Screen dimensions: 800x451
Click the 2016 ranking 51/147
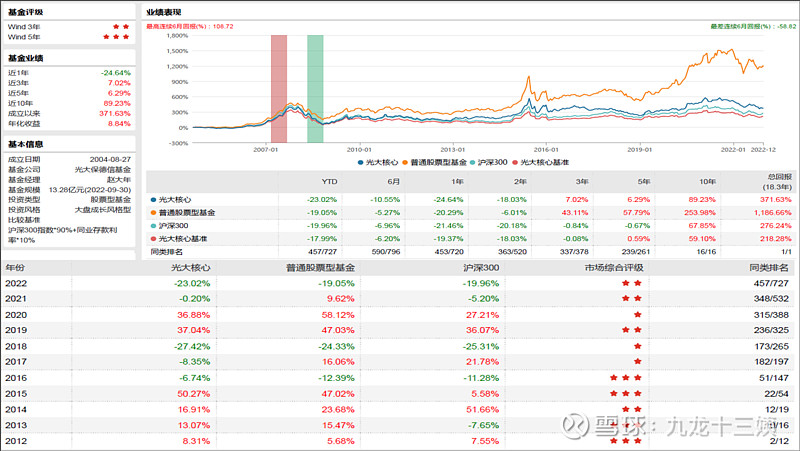click(x=773, y=378)
